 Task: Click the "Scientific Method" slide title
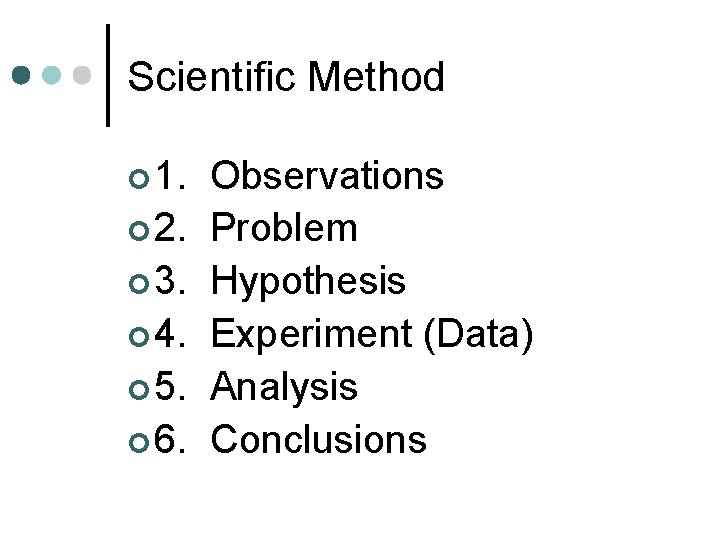pyautogui.click(x=286, y=77)
